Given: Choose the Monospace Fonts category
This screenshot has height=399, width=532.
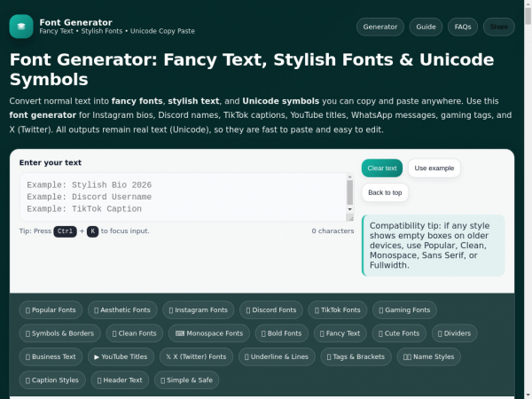Looking at the screenshot, I should 209,333.
